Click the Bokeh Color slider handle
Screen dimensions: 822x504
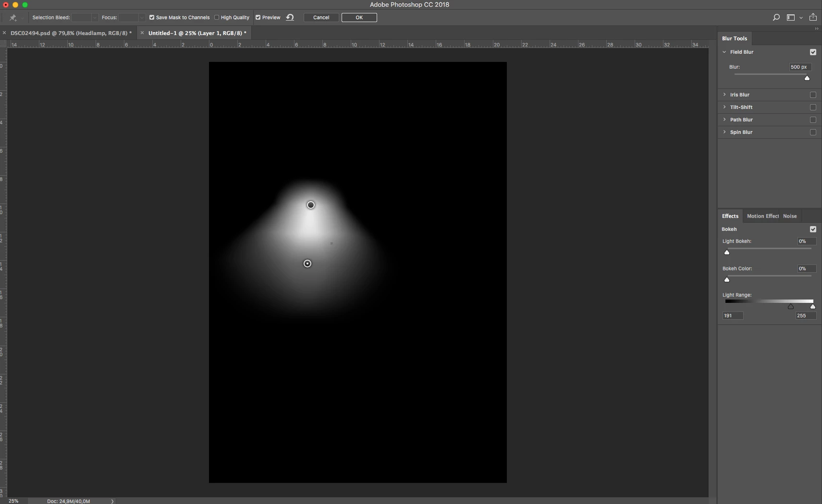click(x=727, y=280)
